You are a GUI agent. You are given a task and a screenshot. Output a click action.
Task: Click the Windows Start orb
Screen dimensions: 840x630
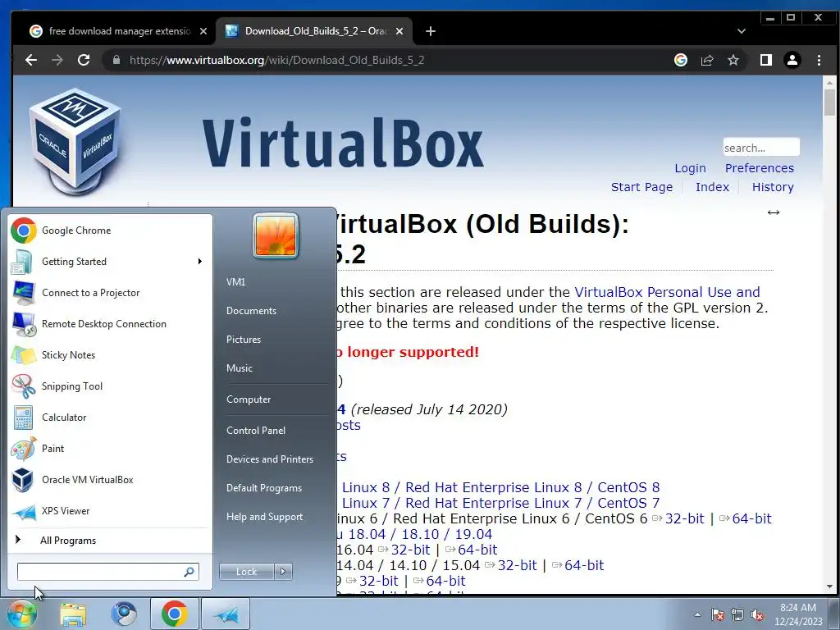[21, 614]
